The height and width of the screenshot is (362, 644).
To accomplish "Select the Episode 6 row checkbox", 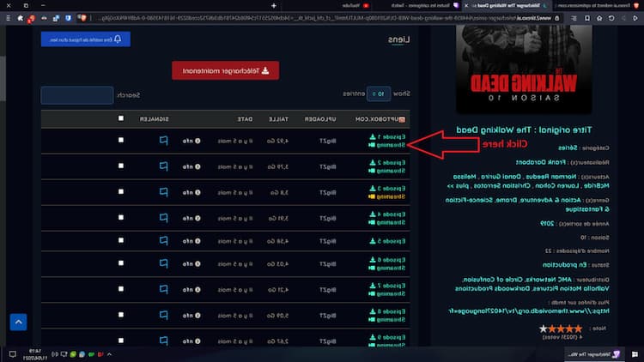I will tap(121, 263).
